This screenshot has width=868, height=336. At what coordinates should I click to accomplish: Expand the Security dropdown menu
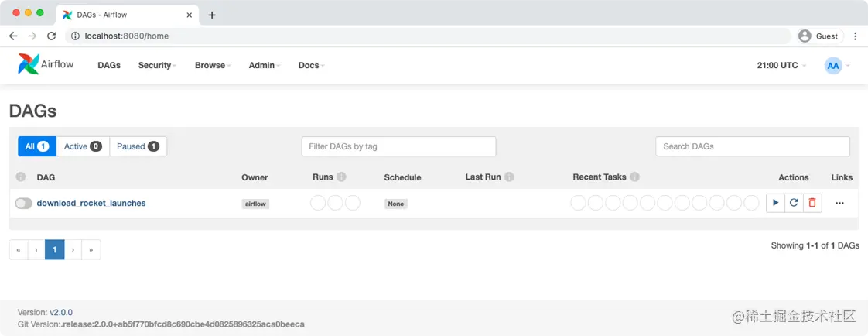pos(157,65)
